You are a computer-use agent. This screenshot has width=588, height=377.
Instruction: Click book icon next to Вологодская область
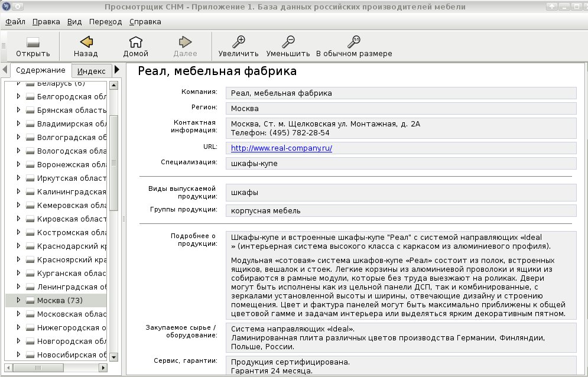[30, 151]
